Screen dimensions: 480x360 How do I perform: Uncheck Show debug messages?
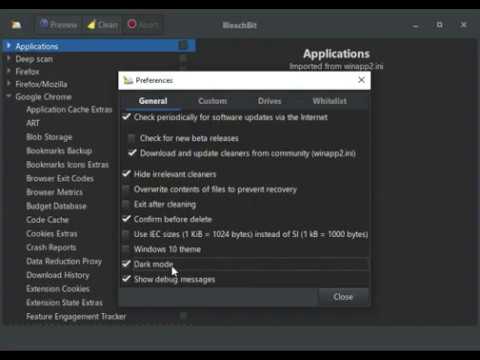click(126, 279)
